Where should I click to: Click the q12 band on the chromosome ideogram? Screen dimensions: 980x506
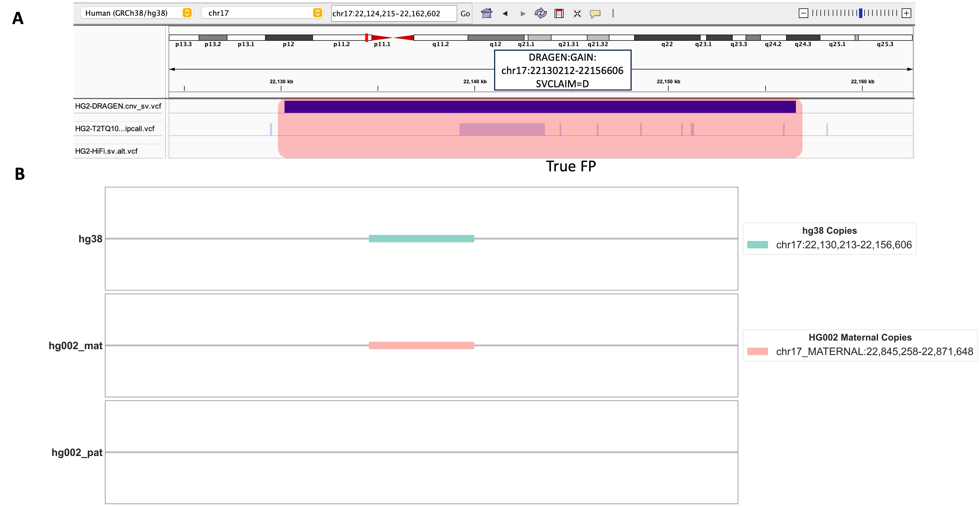coord(496,38)
